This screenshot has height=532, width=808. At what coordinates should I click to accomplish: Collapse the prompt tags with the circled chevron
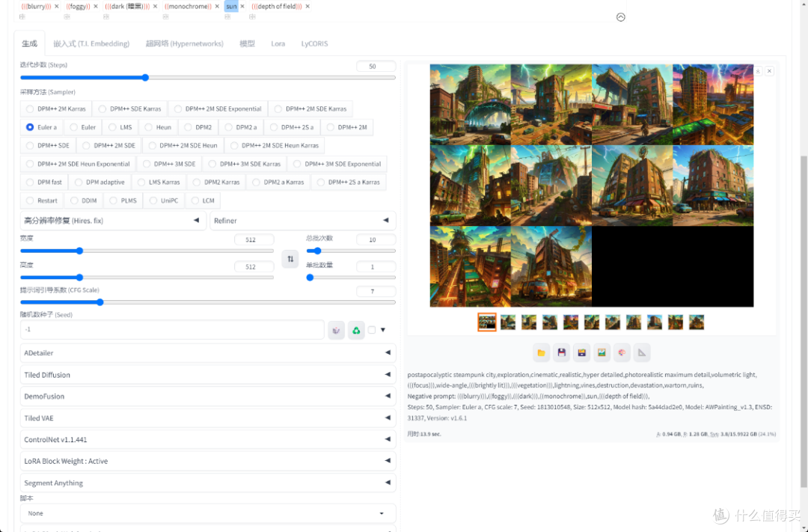621,17
